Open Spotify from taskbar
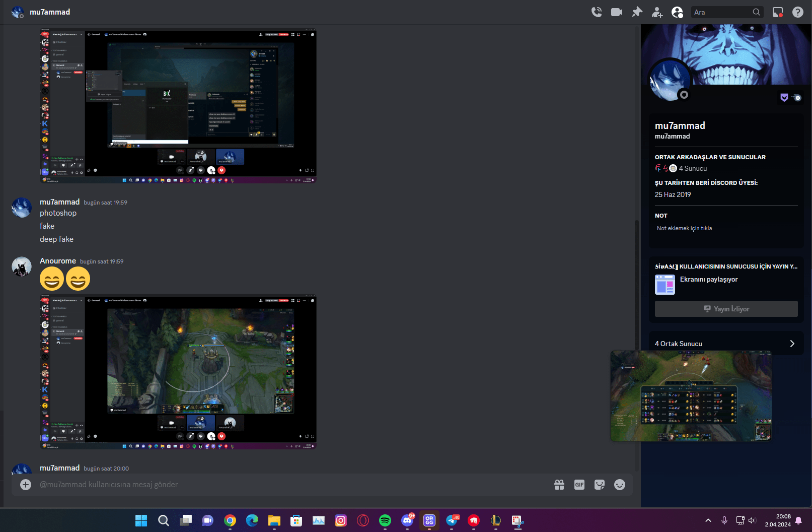812x532 pixels. [385, 520]
